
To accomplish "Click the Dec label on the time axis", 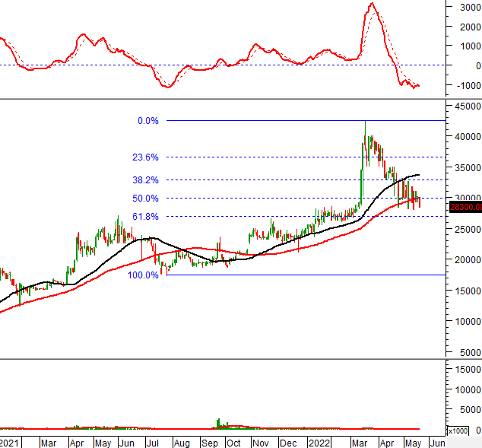I will [x=287, y=442].
